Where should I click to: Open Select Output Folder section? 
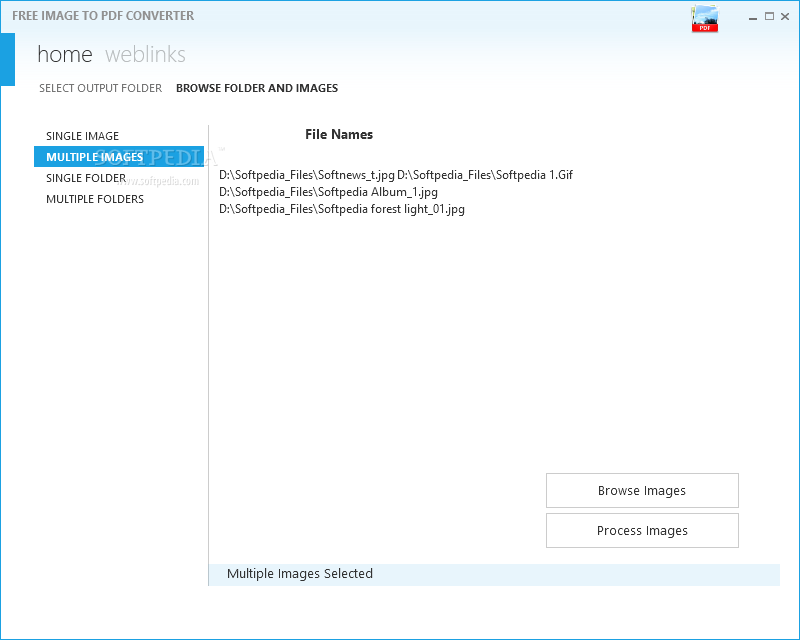point(101,88)
